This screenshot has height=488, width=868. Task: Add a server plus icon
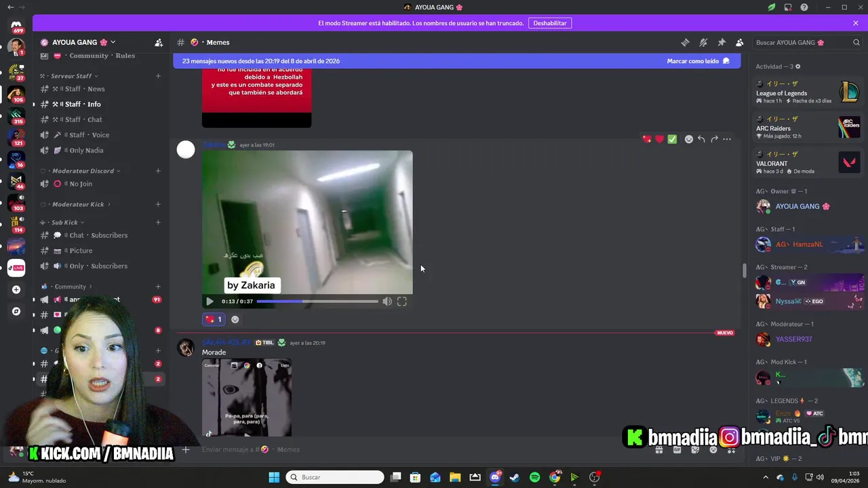pos(16,289)
